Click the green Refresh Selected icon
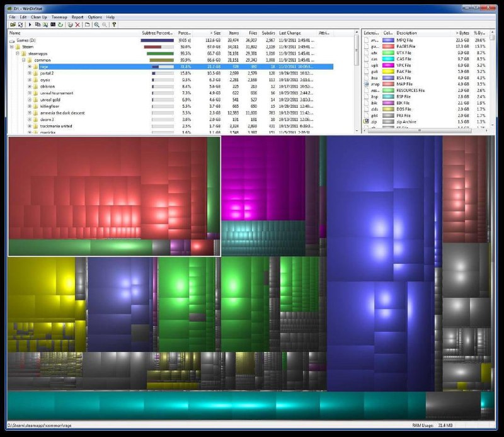 pos(60,25)
